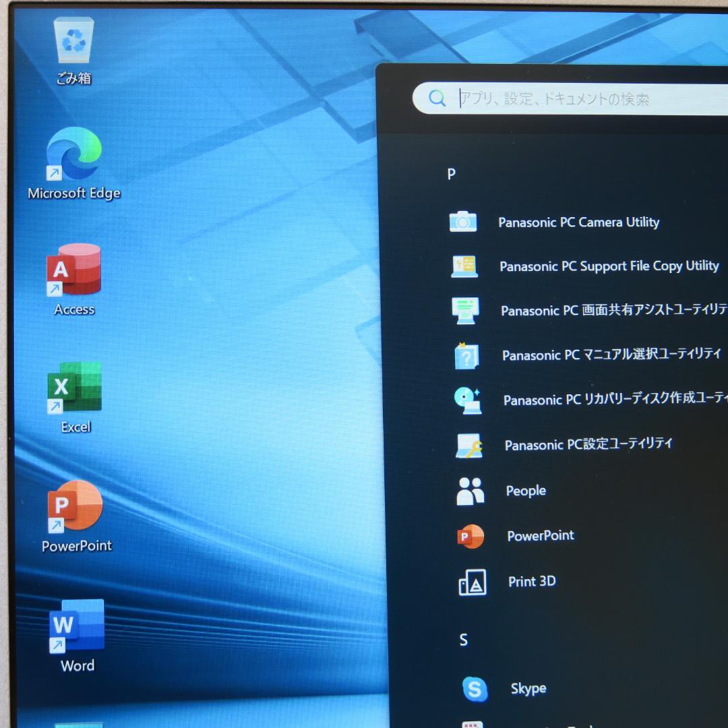Open the ごみ箱 recycle bin icon
This screenshot has height=728, width=728.
(74, 40)
